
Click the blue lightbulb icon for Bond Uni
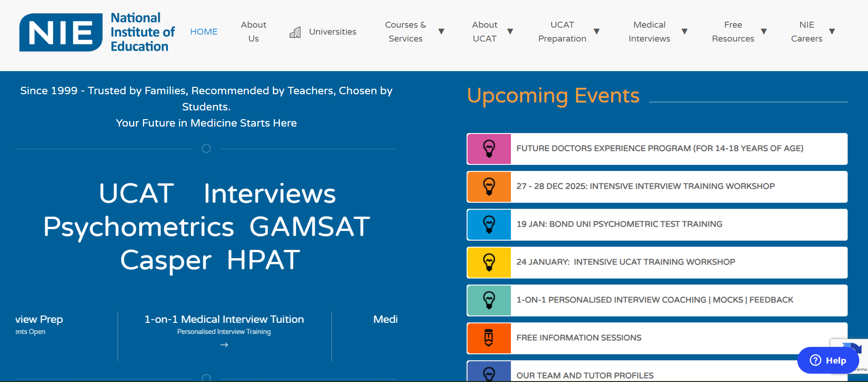click(x=489, y=224)
